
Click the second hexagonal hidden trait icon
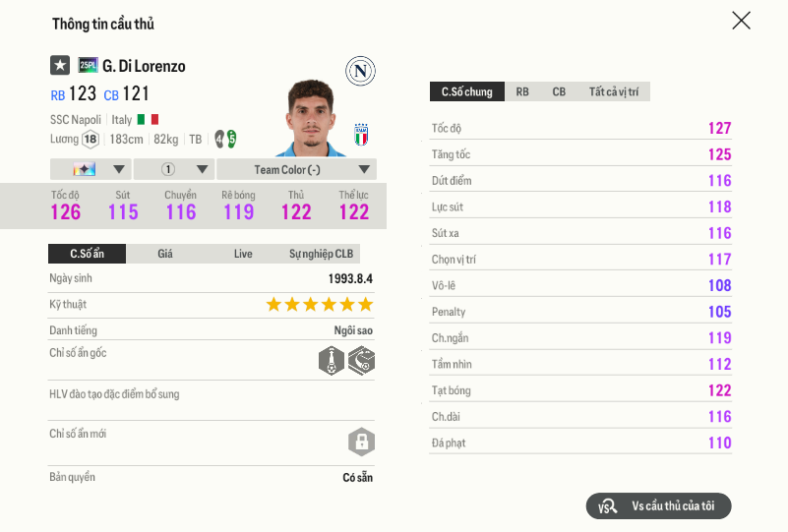coord(361,360)
